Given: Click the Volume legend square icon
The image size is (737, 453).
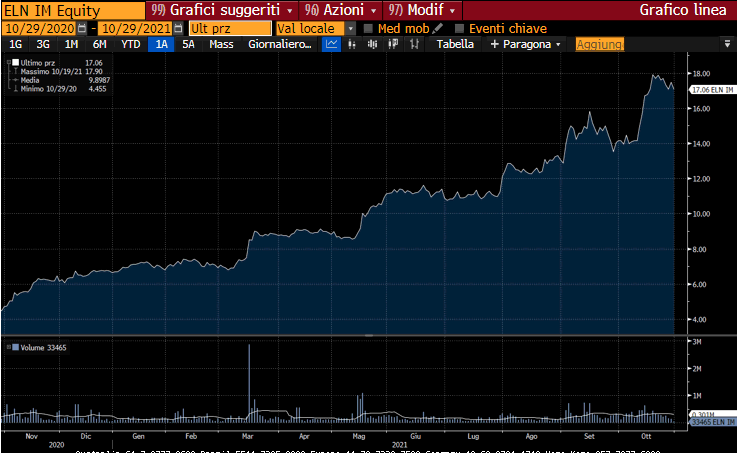Looking at the screenshot, I should (x=12, y=347).
